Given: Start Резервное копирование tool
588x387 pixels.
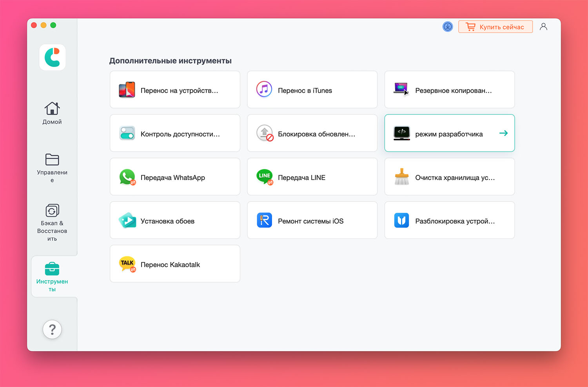Looking at the screenshot, I should point(449,89).
